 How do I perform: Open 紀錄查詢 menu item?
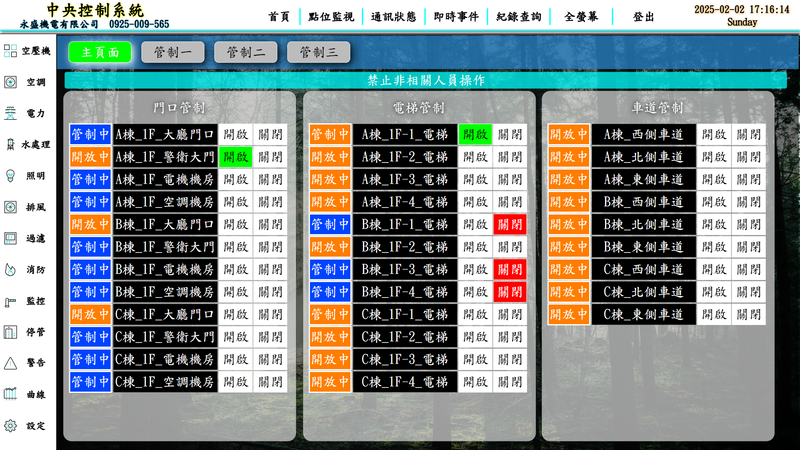[519, 17]
